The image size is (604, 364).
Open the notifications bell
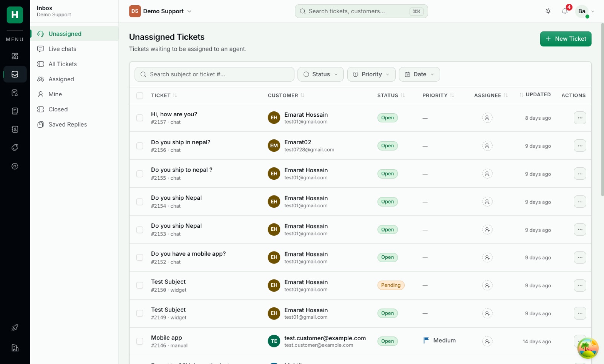pos(565,11)
